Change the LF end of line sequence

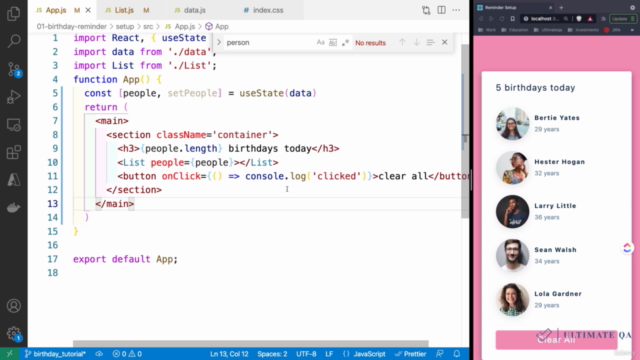tap(329, 354)
